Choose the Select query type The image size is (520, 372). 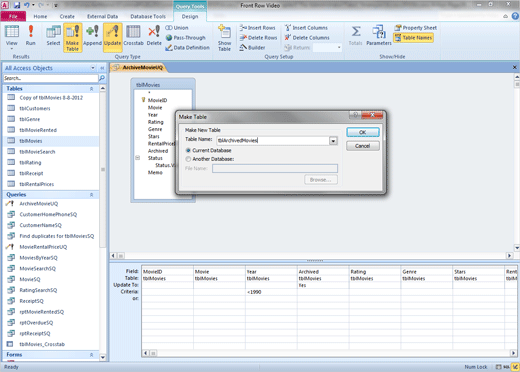click(x=53, y=35)
